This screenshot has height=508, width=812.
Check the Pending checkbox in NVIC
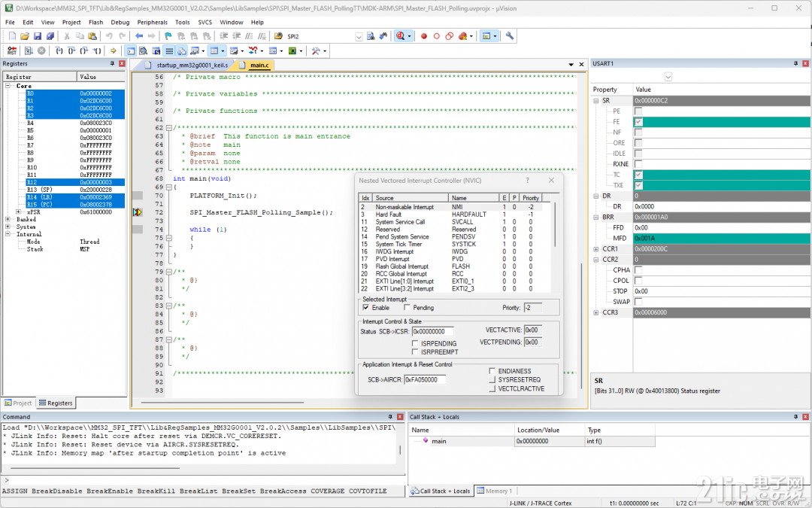point(407,307)
